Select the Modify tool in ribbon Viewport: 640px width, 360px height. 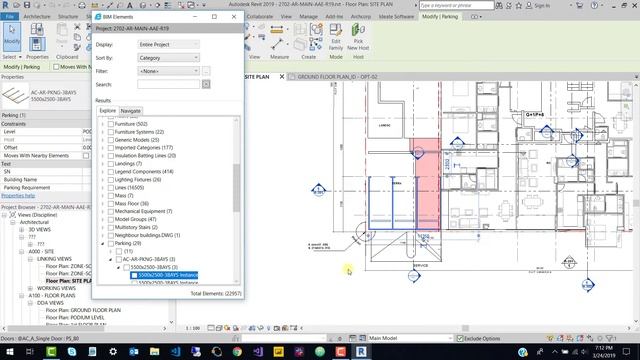(x=12, y=37)
